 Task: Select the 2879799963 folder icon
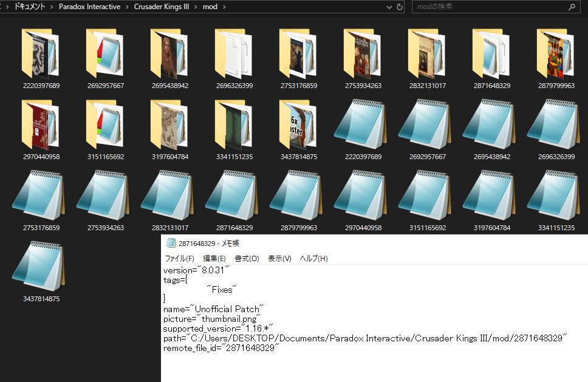556,53
